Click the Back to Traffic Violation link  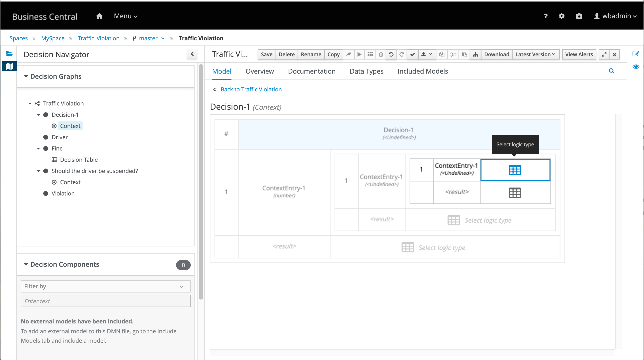[251, 89]
